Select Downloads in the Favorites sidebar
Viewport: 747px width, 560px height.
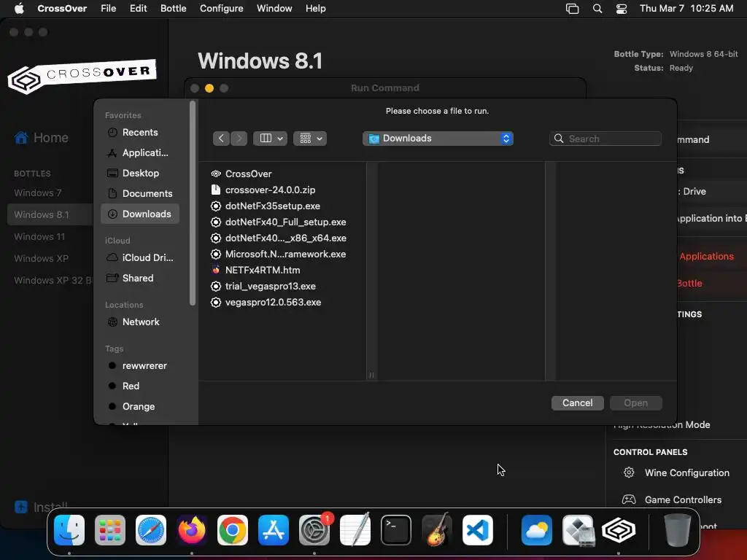tap(140, 214)
